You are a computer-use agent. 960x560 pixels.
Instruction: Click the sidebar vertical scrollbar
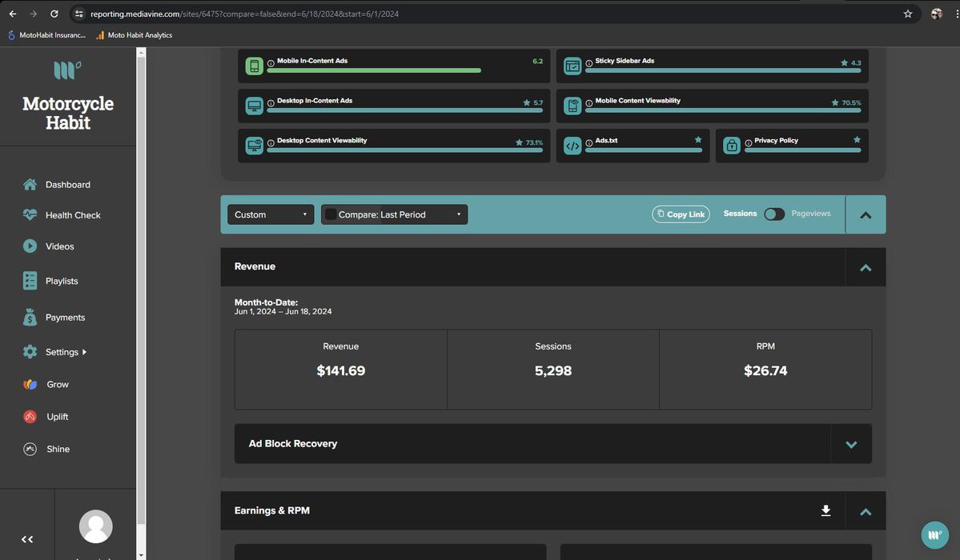[142, 290]
